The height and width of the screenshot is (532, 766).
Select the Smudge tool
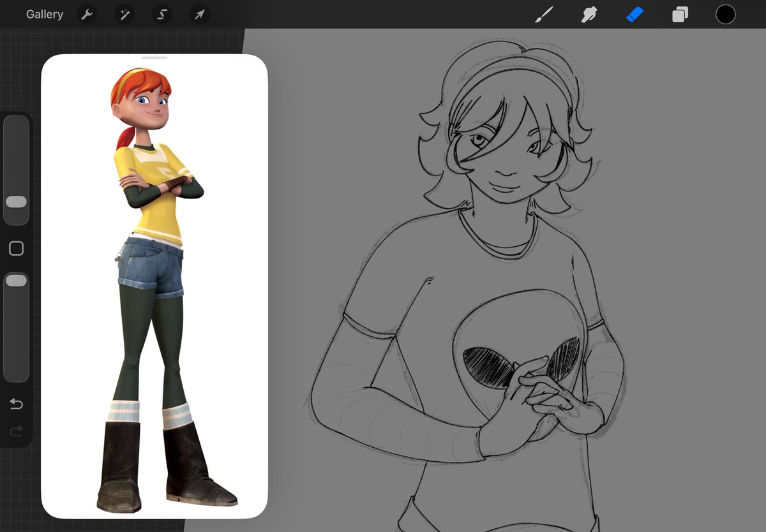pos(589,14)
